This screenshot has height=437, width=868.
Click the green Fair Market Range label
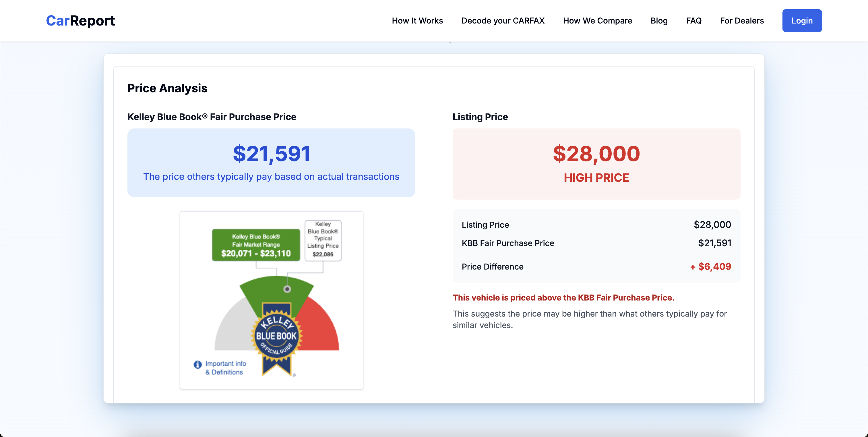pyautogui.click(x=256, y=245)
